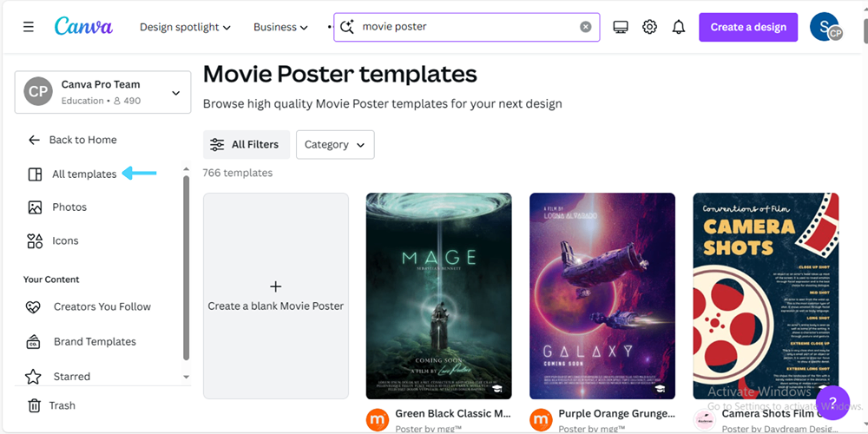Open the settings gear
Viewport: 868px width, 434px height.
click(649, 27)
